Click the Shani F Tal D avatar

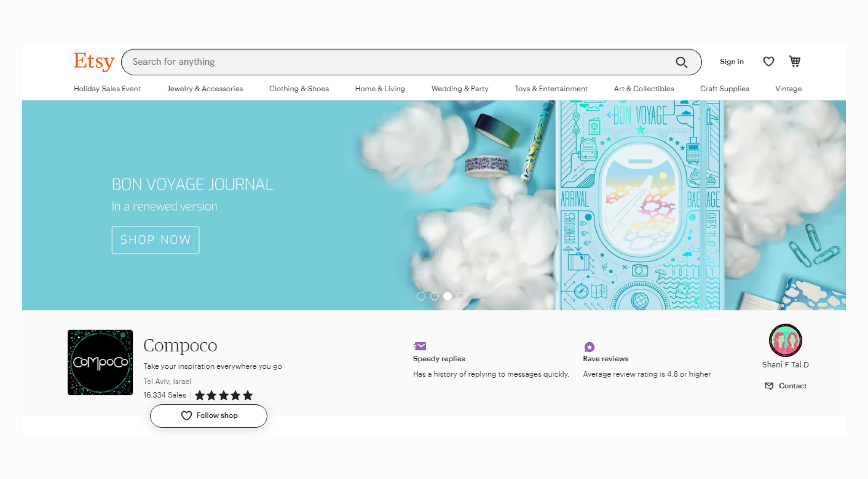click(x=785, y=340)
